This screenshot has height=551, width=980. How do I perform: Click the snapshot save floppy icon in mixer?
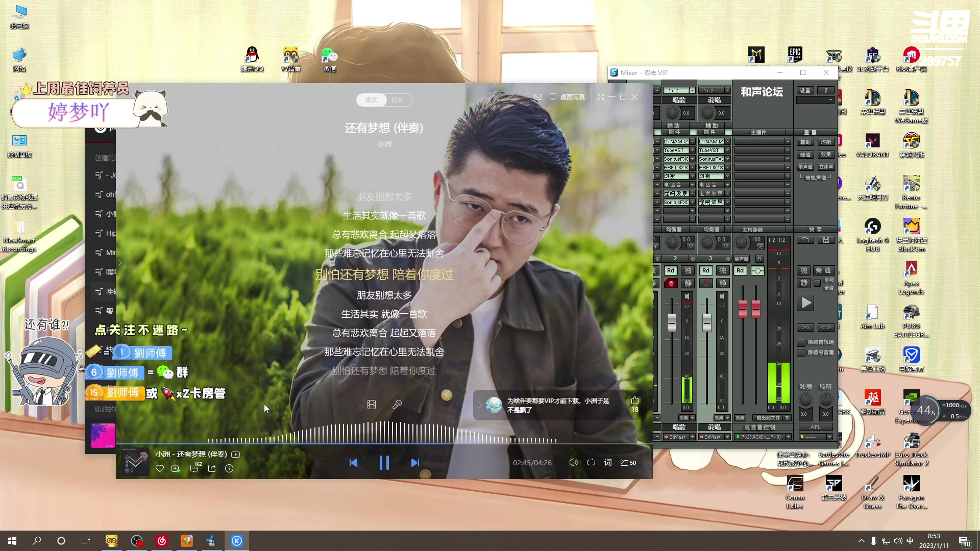[826, 240]
